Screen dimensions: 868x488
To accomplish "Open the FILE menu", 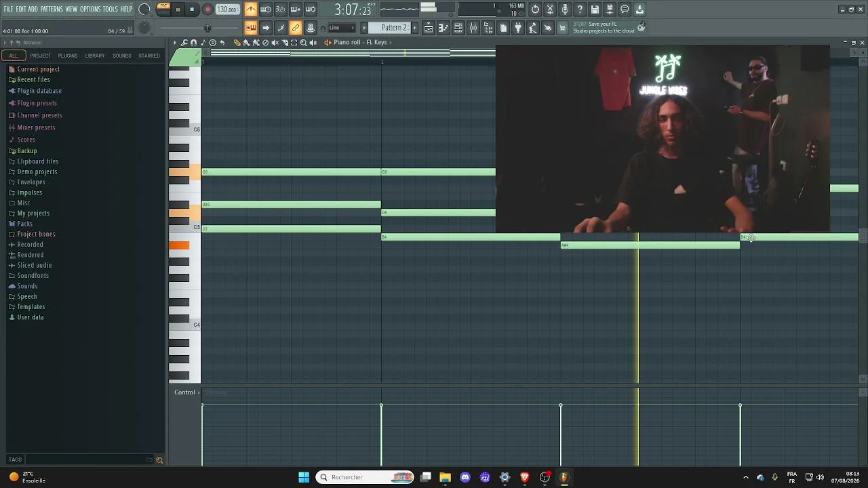I will point(9,9).
